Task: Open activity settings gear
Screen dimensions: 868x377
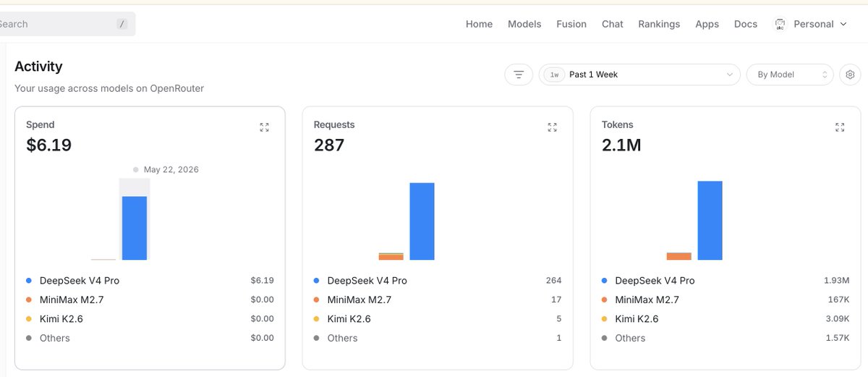Action: point(850,75)
